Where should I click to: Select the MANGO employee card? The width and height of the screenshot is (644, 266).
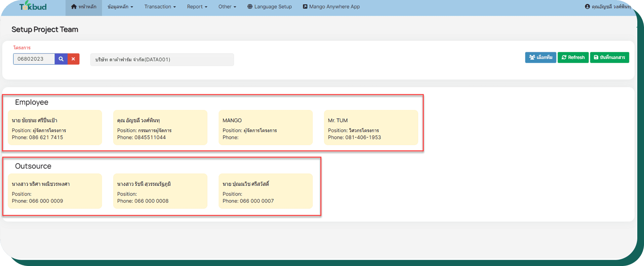point(266,128)
